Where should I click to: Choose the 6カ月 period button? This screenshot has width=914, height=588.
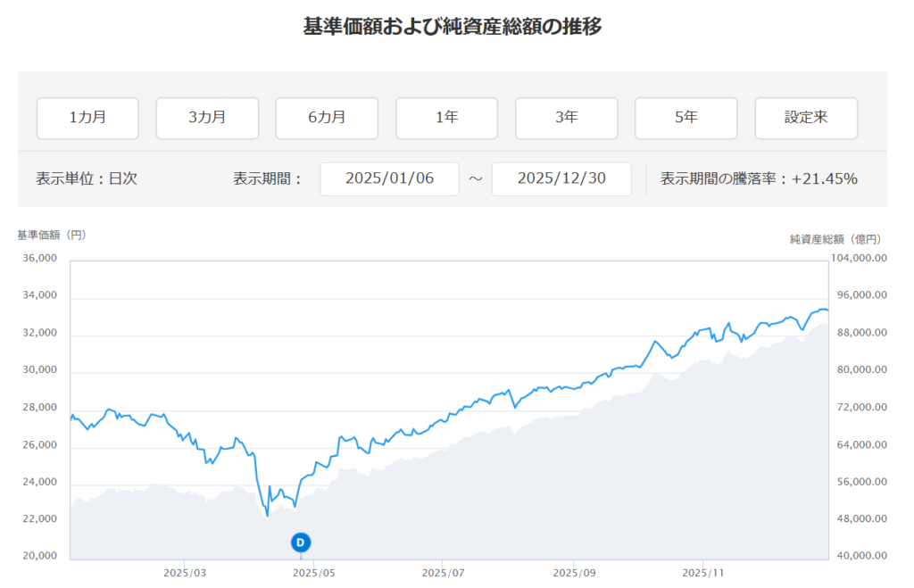click(x=327, y=118)
